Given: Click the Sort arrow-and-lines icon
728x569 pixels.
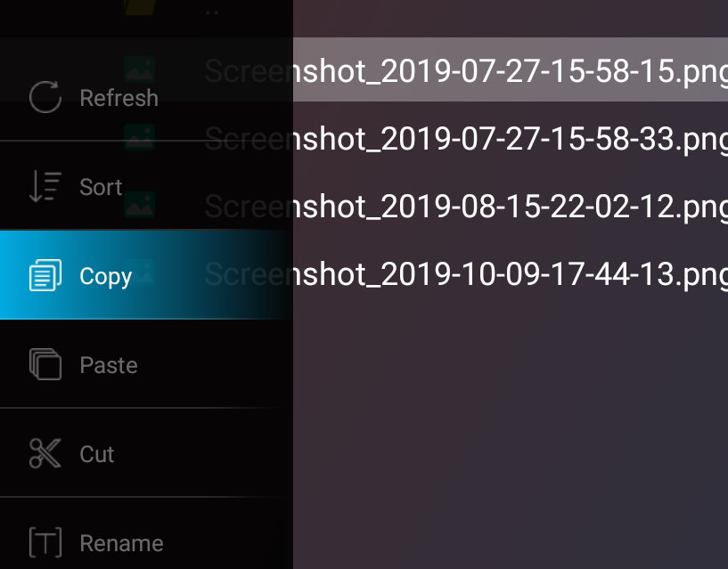Looking at the screenshot, I should point(45,186).
